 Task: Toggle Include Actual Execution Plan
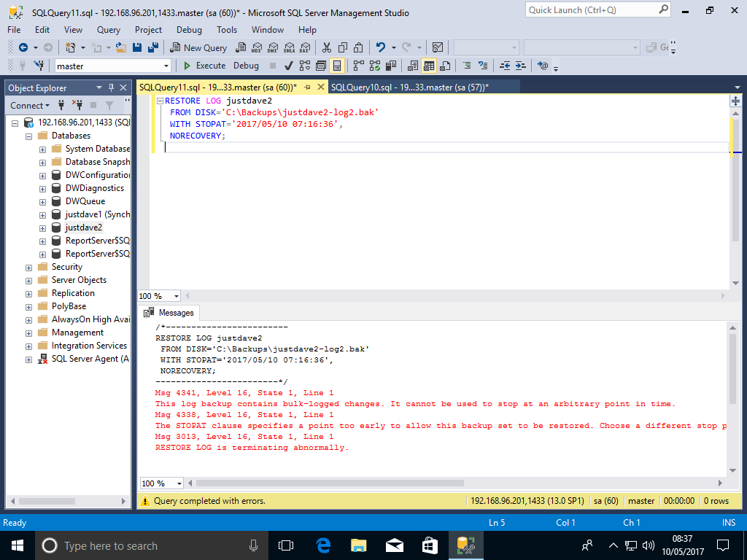[x=358, y=66]
